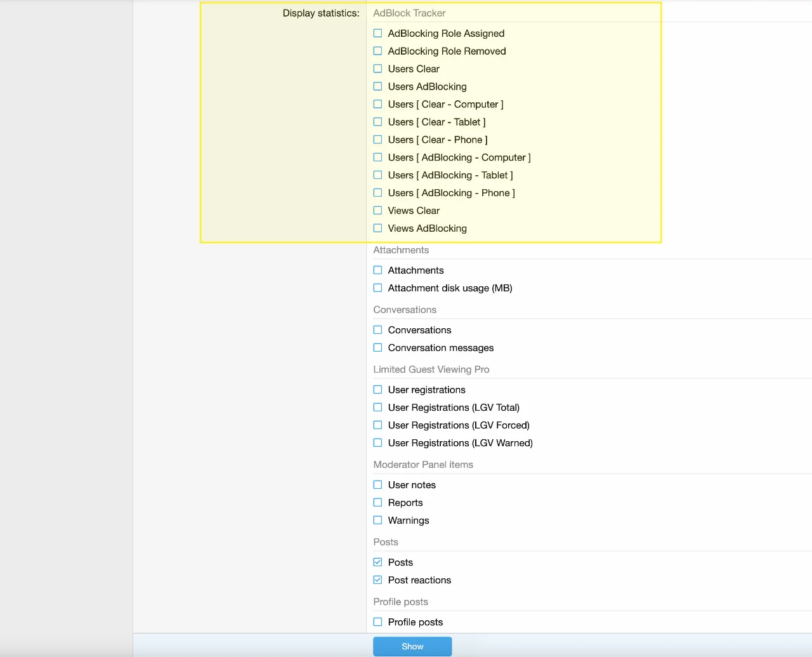Viewport: 812px width, 657px height.
Task: Enable Views Clear statistic
Action: click(x=378, y=211)
